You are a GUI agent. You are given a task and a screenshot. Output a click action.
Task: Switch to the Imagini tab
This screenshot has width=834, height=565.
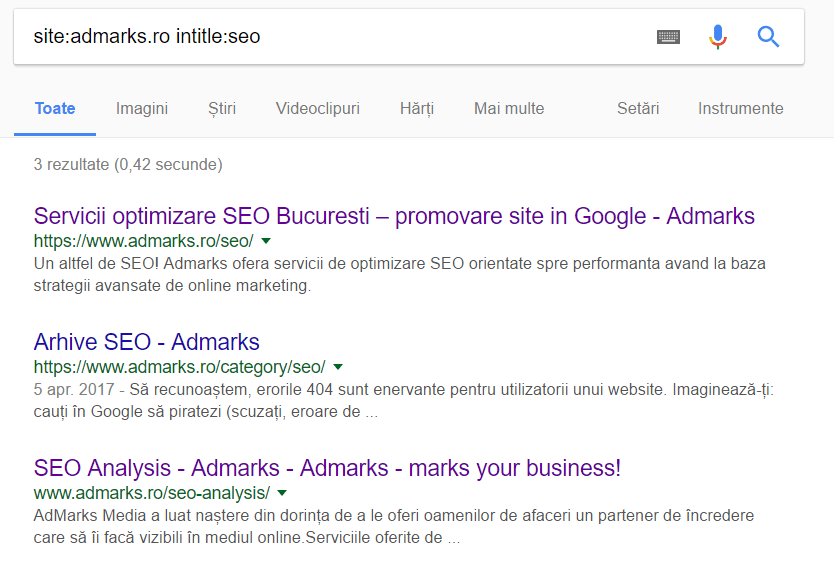pos(142,109)
